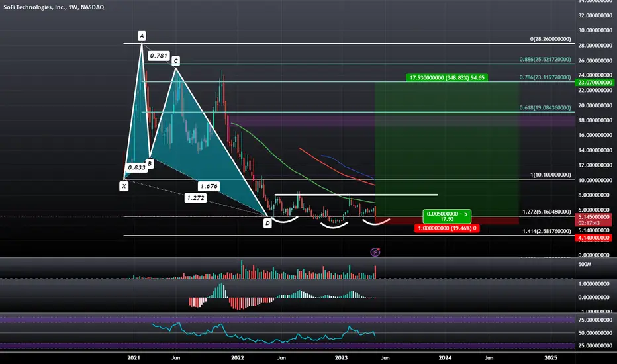Click the 1.676 ratio label
The width and height of the screenshot is (617, 364).
click(x=209, y=186)
